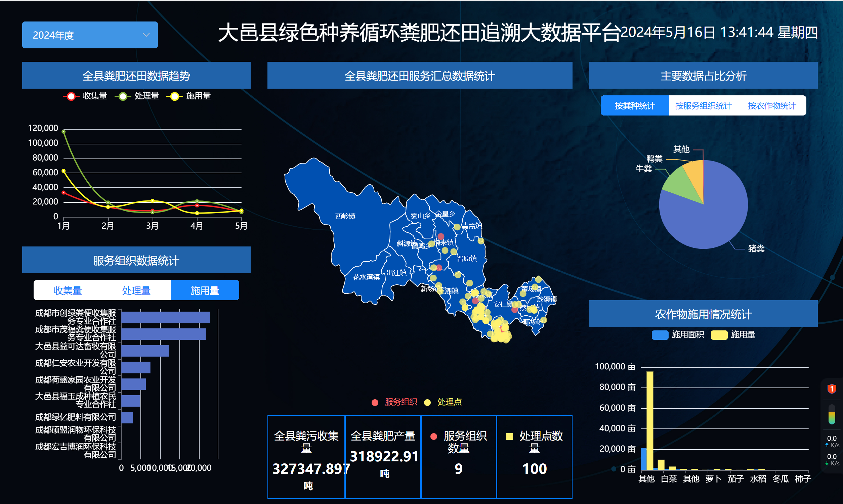Switch to 处理量 tab in service organization stats
This screenshot has width=843, height=504.
(x=136, y=290)
